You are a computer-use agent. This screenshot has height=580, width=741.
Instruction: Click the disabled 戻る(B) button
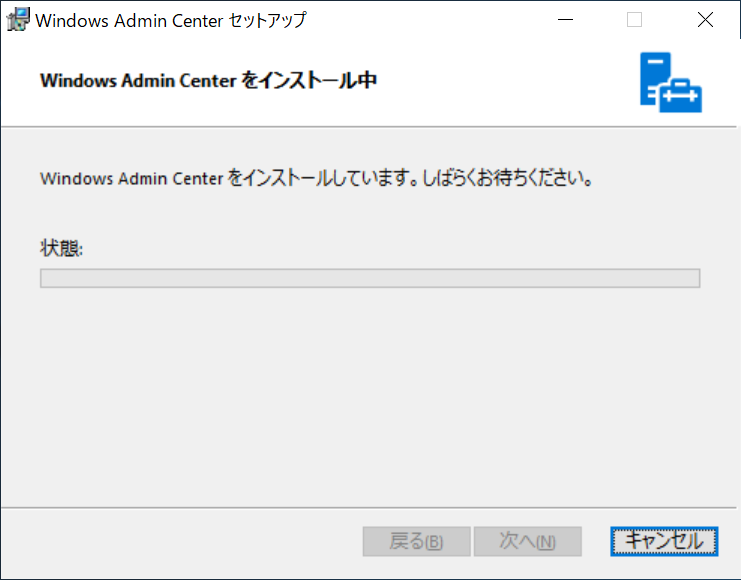(416, 541)
